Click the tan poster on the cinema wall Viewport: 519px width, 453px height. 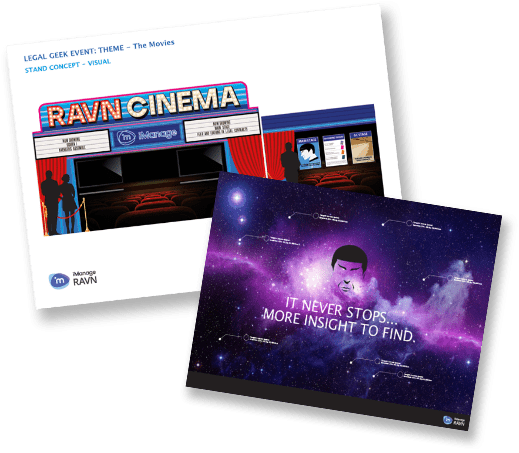361,147
